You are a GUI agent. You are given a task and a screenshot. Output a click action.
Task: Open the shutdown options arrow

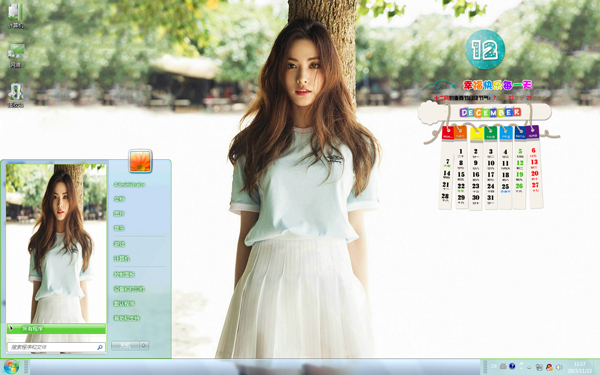pos(144,346)
